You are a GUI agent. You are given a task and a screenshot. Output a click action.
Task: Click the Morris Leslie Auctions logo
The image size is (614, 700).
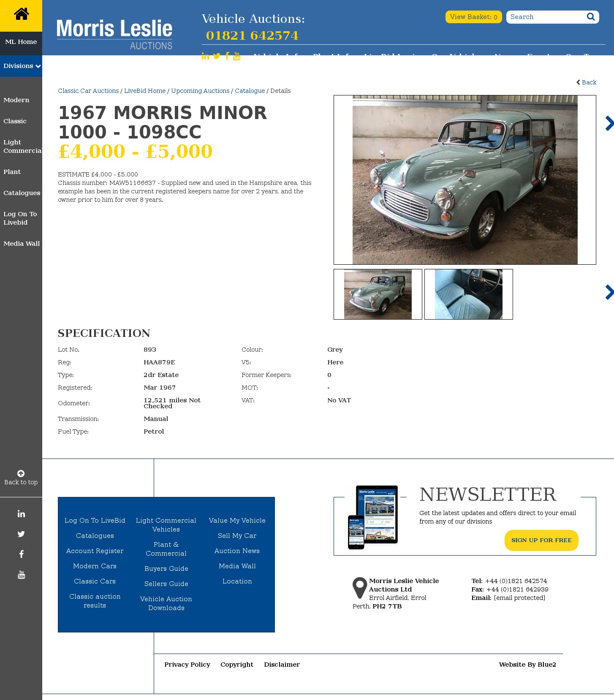[x=114, y=34]
